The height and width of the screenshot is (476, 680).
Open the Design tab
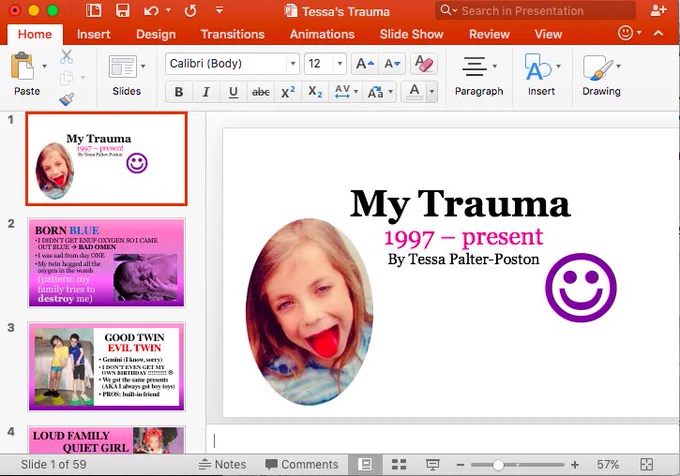(156, 34)
